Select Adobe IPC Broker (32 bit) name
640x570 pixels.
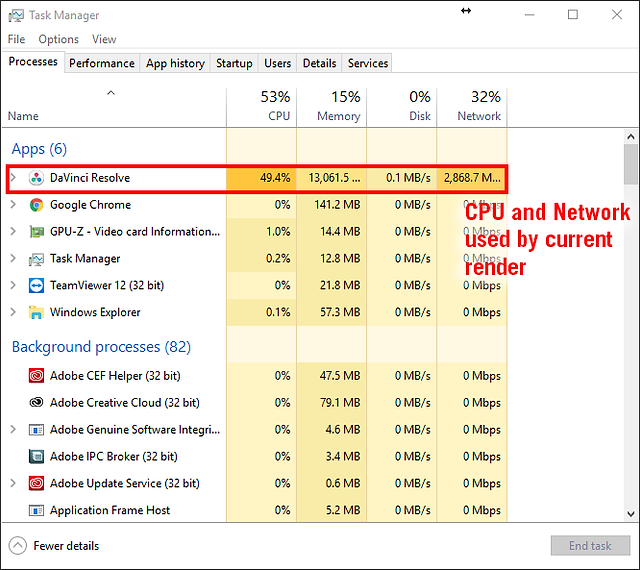tap(113, 456)
